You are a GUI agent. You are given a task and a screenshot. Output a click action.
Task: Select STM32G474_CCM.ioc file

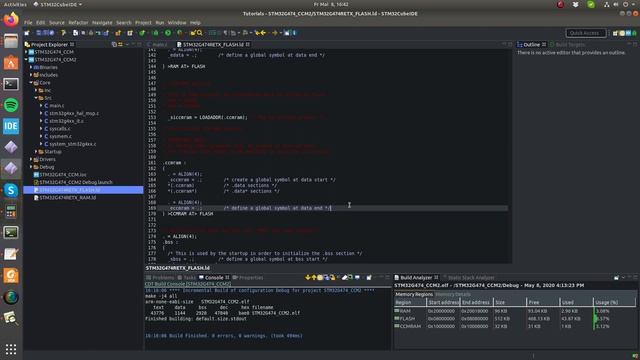[x=62, y=175]
